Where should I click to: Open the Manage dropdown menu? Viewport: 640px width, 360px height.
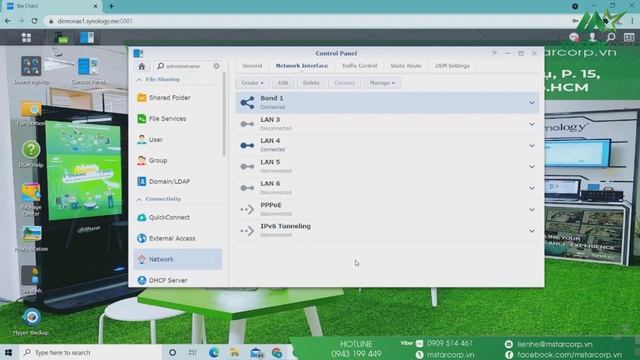382,83
